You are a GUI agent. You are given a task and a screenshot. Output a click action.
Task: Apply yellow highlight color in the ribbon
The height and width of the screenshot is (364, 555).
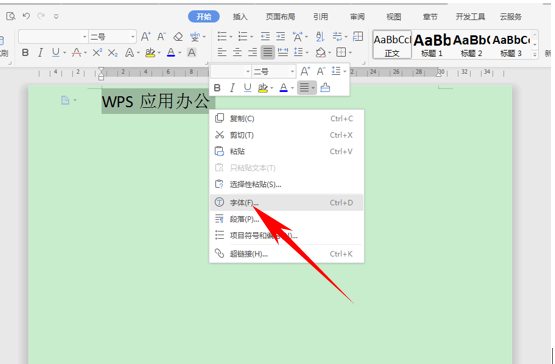[150, 53]
